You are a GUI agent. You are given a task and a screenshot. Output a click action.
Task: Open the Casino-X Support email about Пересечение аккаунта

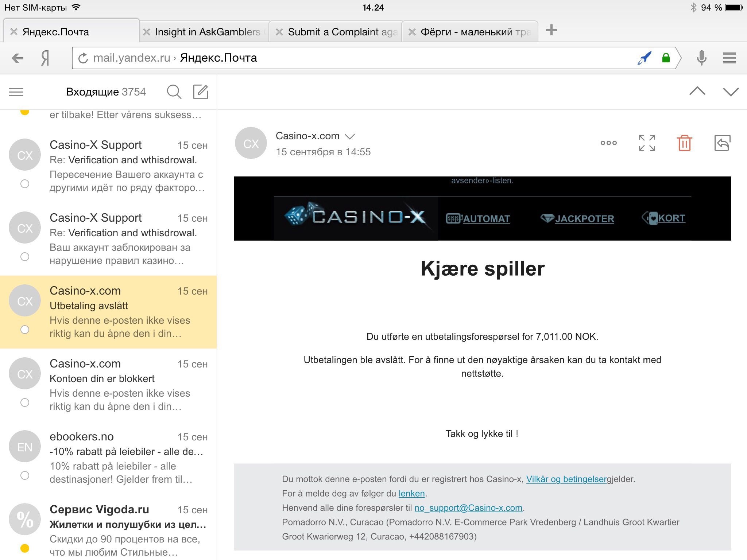108,166
